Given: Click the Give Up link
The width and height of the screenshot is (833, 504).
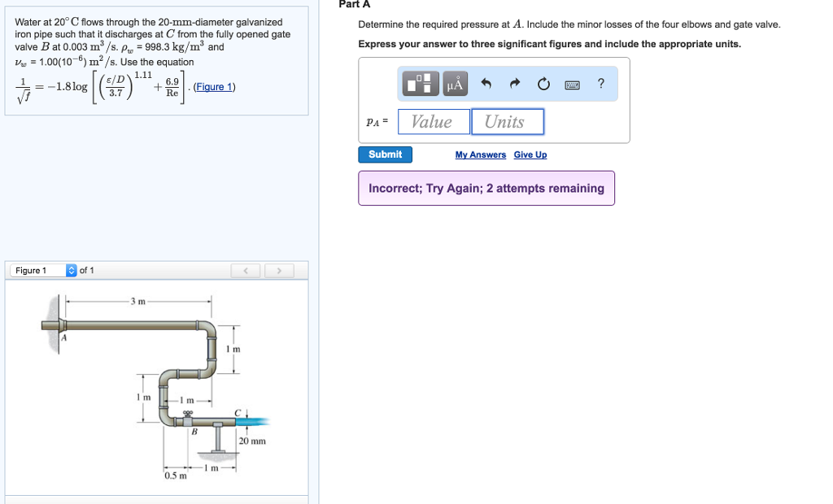Looking at the screenshot, I should pyautogui.click(x=530, y=154).
